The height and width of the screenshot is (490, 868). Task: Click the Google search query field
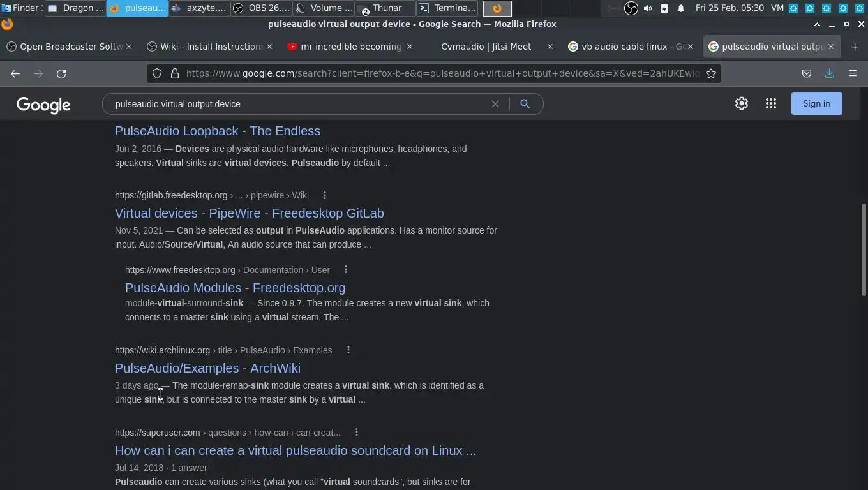click(299, 104)
